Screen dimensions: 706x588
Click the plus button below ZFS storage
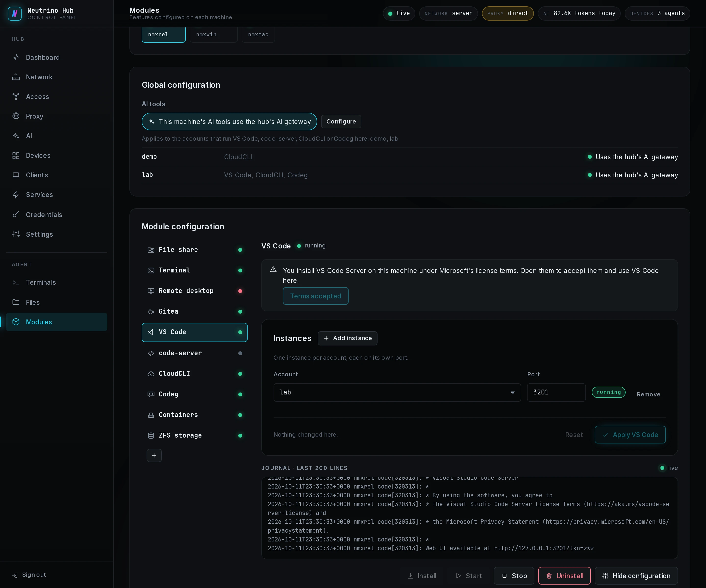pos(154,455)
